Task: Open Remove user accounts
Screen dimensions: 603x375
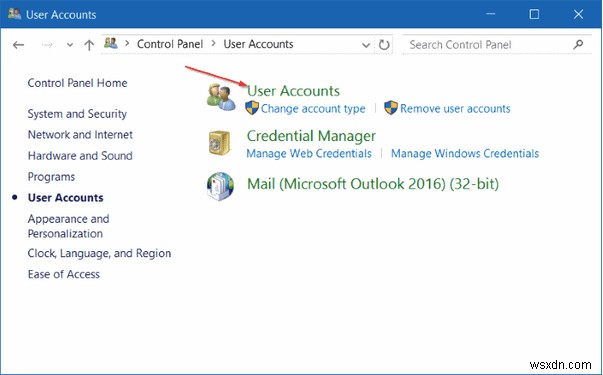Action: (455, 109)
